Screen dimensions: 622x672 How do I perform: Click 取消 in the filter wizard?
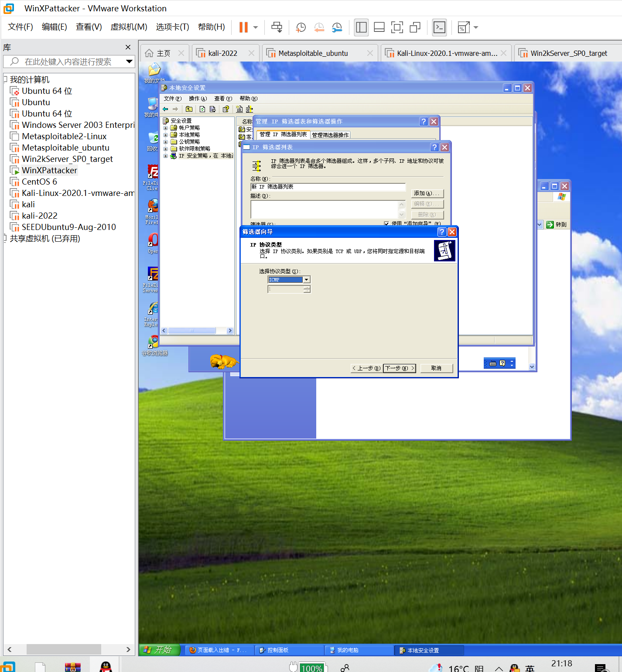point(436,368)
